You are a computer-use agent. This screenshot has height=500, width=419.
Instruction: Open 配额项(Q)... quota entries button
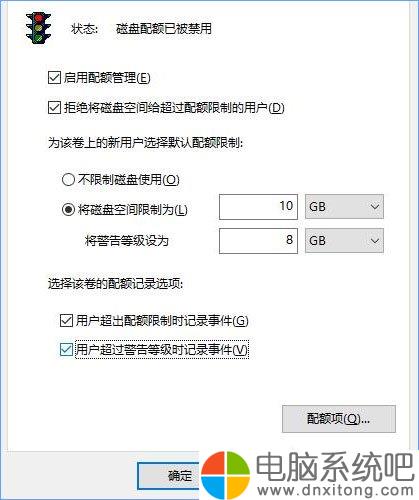pos(339,419)
